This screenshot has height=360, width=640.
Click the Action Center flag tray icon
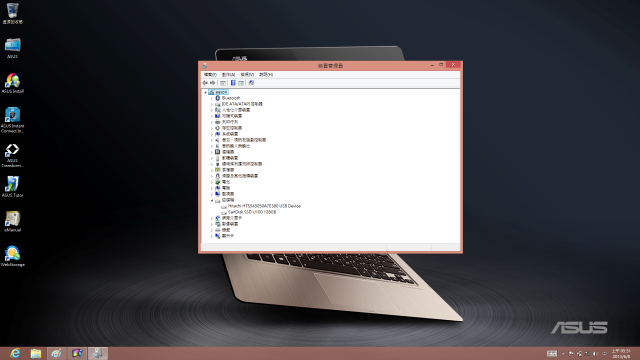click(571, 353)
